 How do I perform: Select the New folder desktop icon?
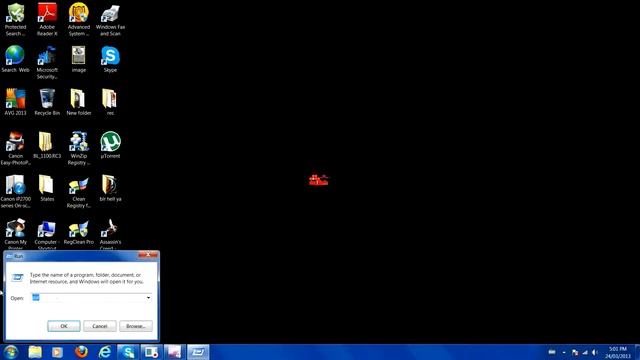[79, 102]
